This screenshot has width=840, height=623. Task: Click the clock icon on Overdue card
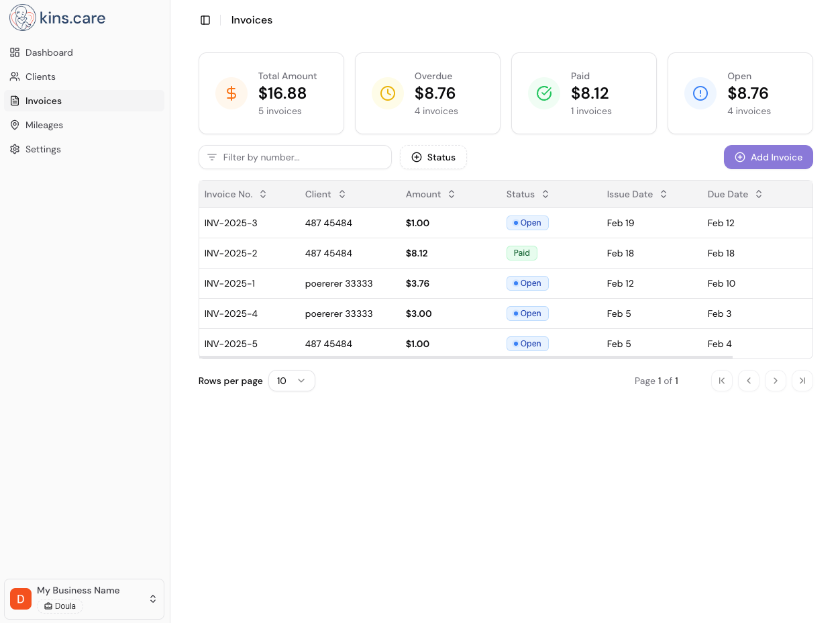coord(388,93)
